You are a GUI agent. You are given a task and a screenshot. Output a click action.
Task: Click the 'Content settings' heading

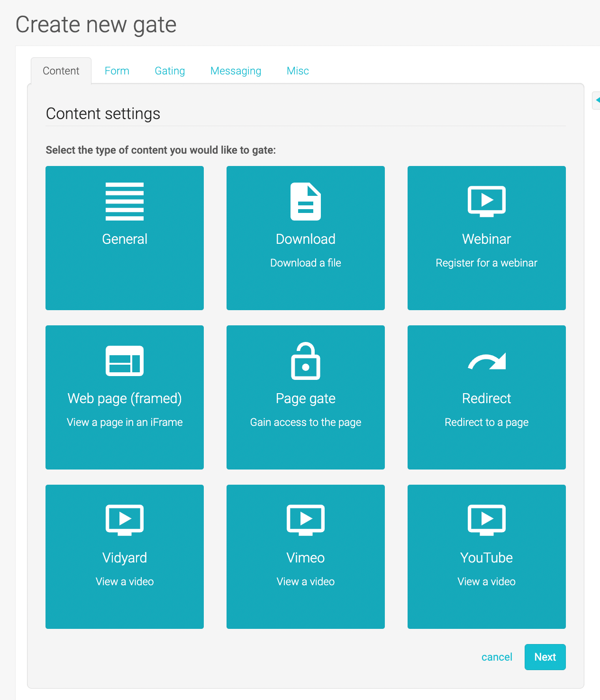[103, 114]
